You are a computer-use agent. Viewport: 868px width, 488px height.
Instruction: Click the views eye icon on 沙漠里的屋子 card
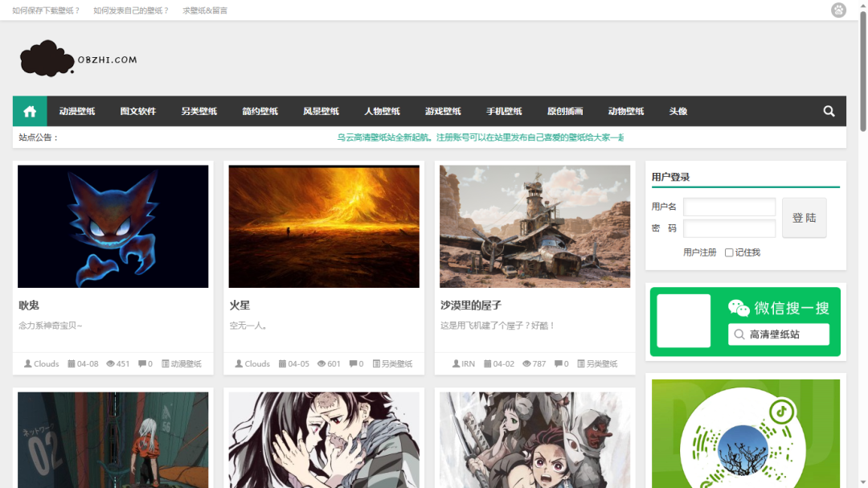coord(527,364)
